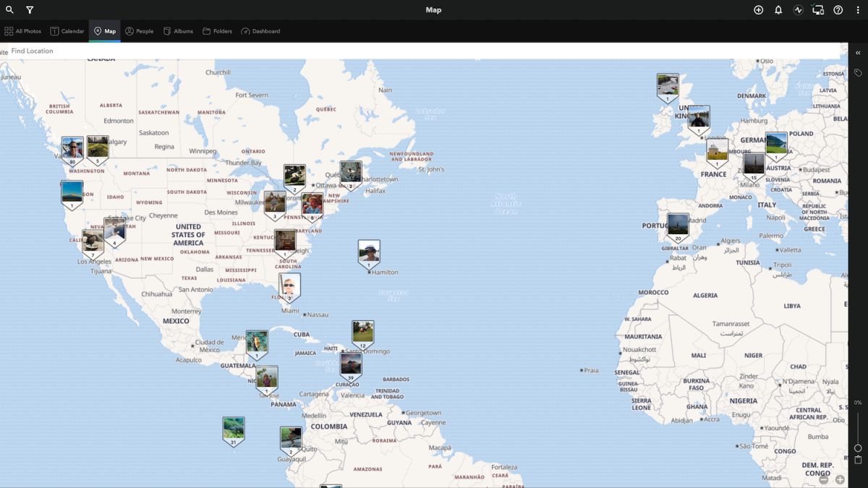Viewport: 868px width, 488px height.
Task: Click the thumbnail size slider handle
Action: click(858, 448)
